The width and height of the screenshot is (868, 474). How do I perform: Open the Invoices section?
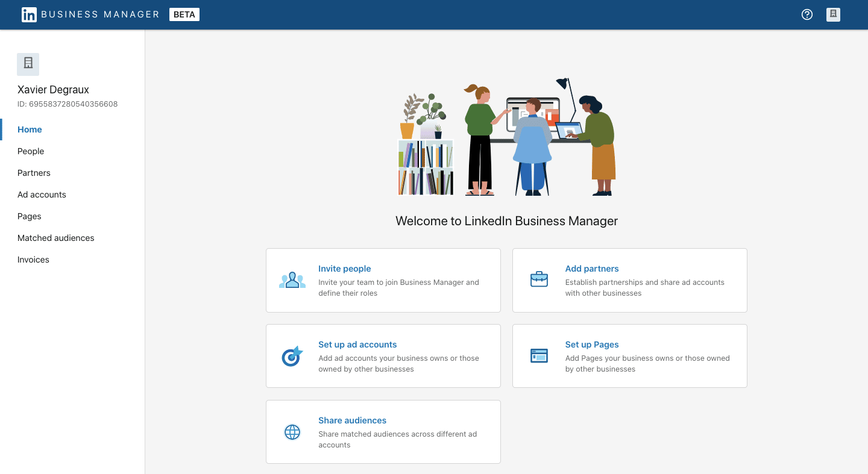(33, 260)
